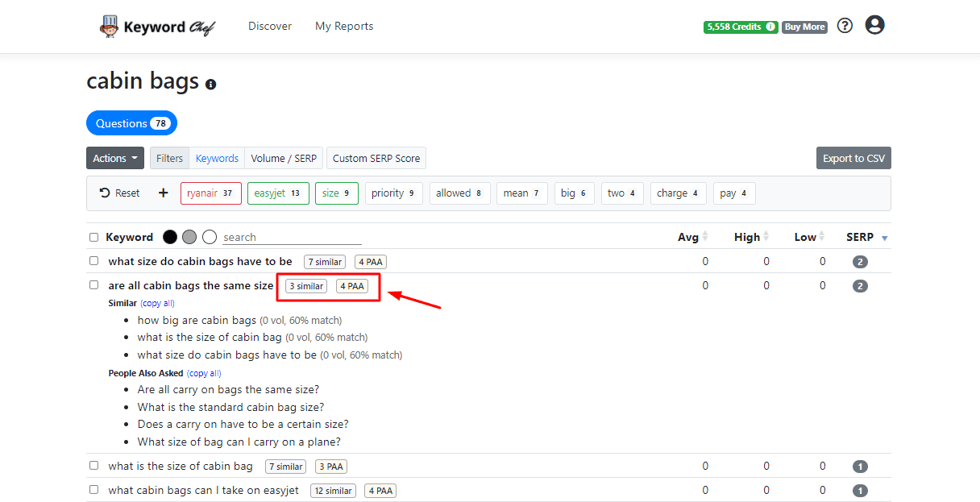
Task: Toggle the select-all Keyword checkbox
Action: [93, 238]
